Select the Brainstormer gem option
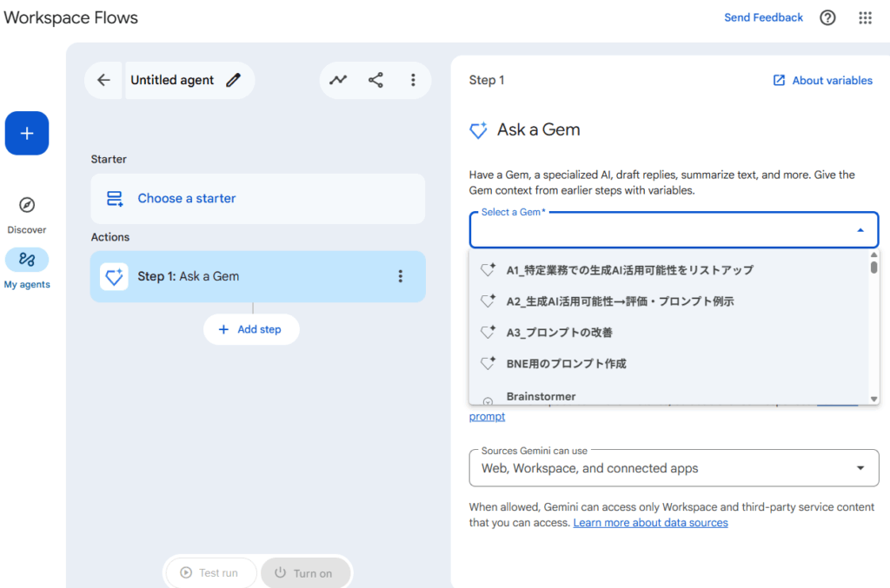The height and width of the screenshot is (588, 890). [x=541, y=396]
